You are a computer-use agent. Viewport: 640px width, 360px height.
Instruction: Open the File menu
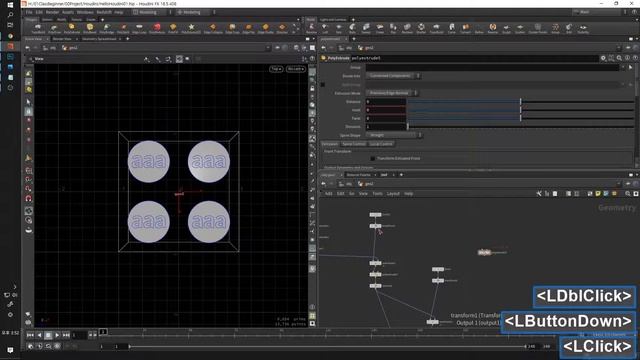tap(29, 12)
